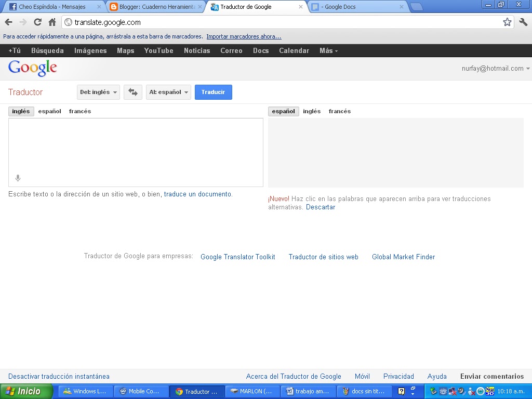Select inglés as source language

click(21, 111)
